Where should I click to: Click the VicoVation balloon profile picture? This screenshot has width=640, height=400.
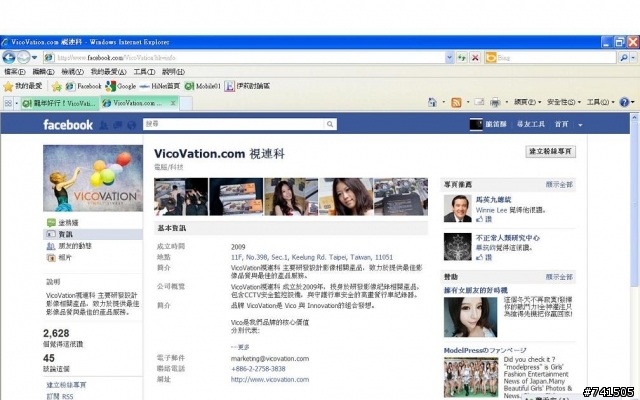pyautogui.click(x=93, y=178)
